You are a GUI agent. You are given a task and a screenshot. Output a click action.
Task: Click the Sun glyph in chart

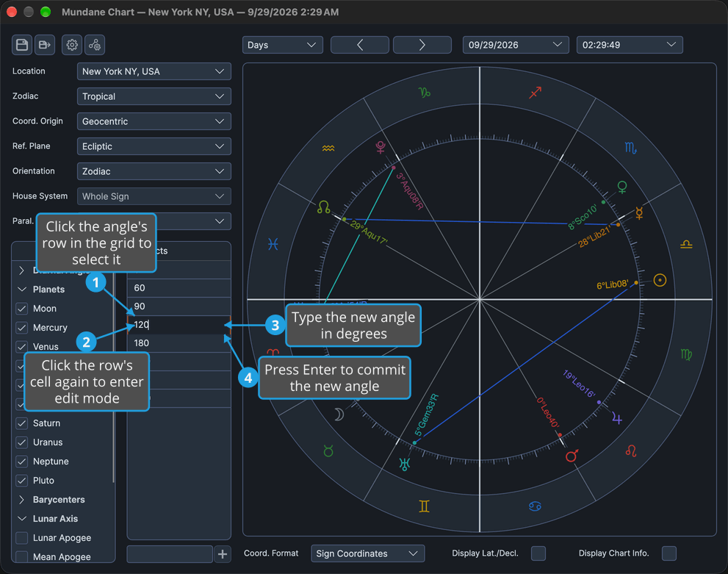tap(660, 280)
